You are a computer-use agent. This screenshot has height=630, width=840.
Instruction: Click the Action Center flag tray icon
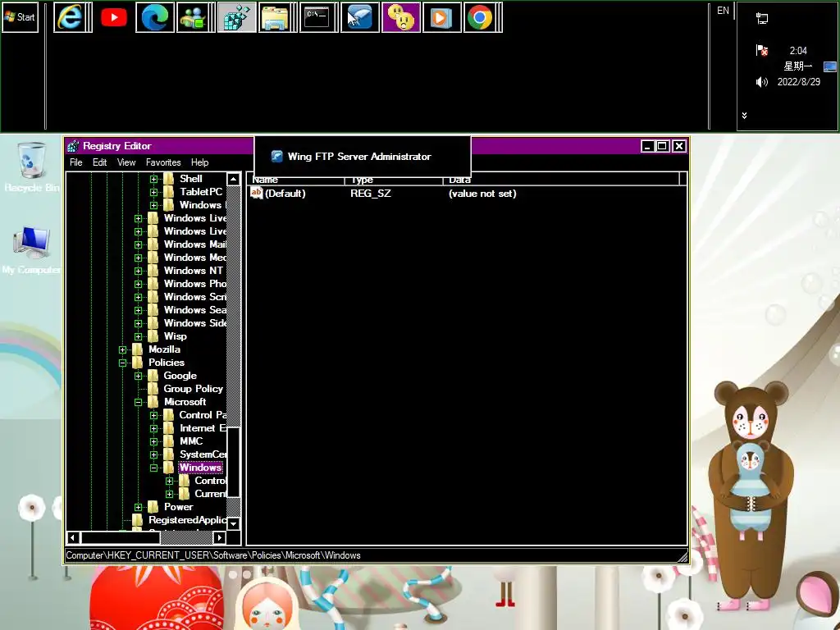[762, 50]
